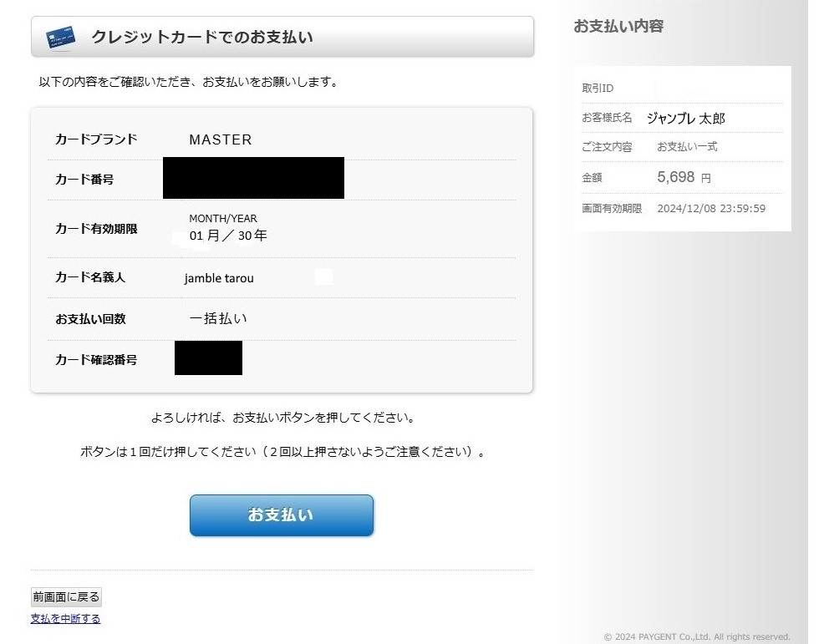This screenshot has height=644, width=819.
Task: Click the 5,698 円 amount
Action: [683, 177]
